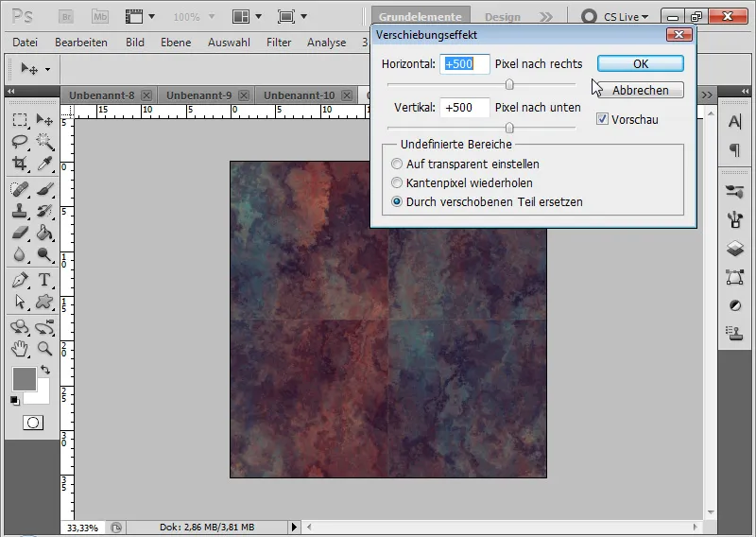Viewport: 756px width, 537px height.
Task: Select the Hand tool
Action: tap(20, 349)
